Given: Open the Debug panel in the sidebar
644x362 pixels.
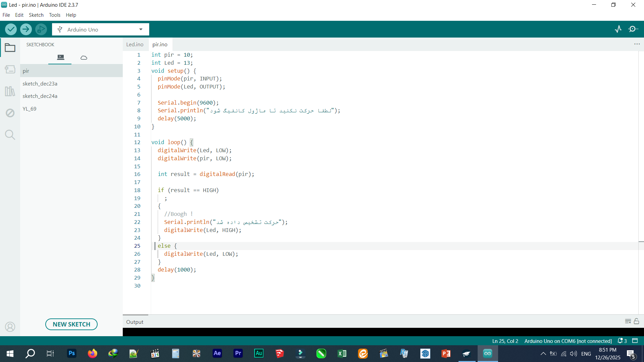Looking at the screenshot, I should click(x=10, y=113).
